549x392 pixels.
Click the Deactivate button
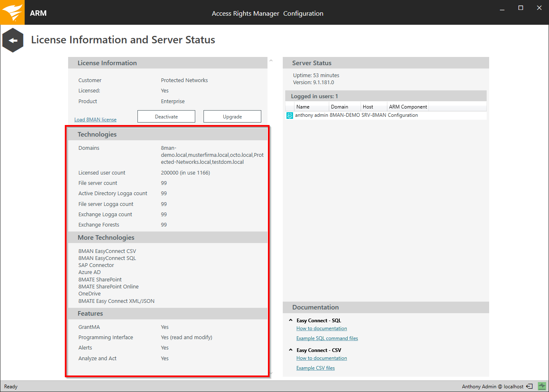(166, 116)
